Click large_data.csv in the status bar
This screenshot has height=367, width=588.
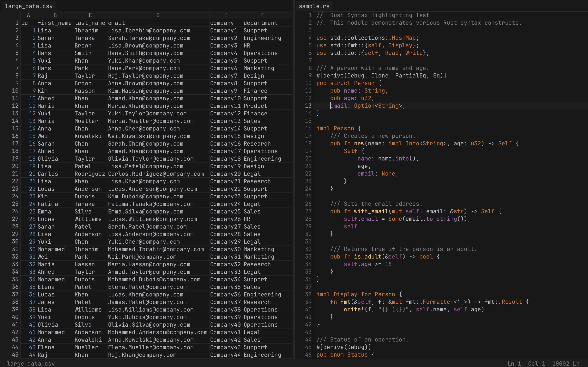pyautogui.click(x=31, y=363)
